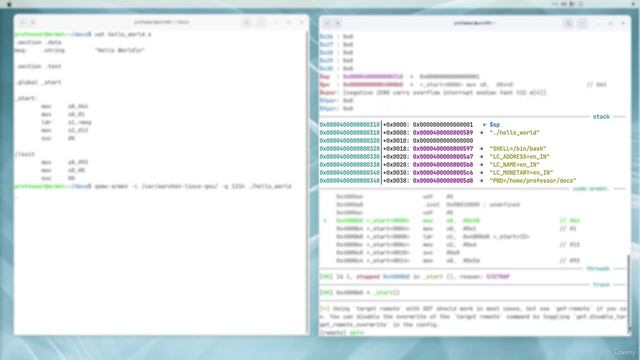Image resolution: width=640 pixels, height=360 pixels.
Task: Click the left terminal window title
Action: (162, 22)
